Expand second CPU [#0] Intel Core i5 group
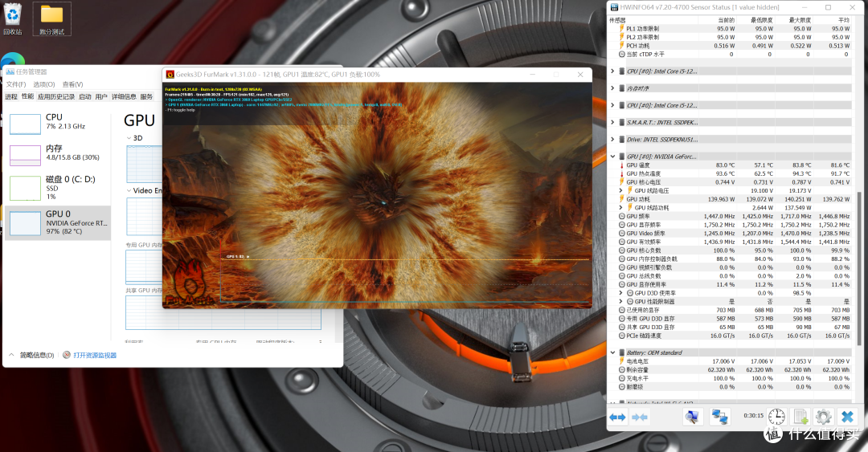Viewport: 868px width, 452px height. [x=612, y=105]
